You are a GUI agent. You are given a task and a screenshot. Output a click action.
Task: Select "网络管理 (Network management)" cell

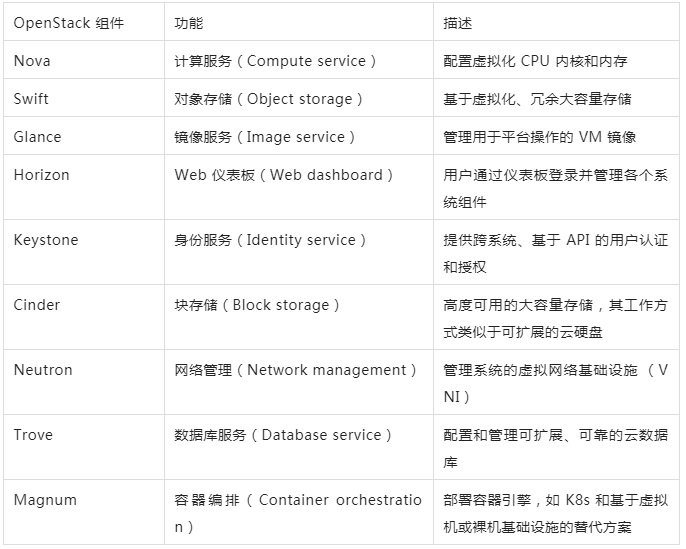[296, 370]
